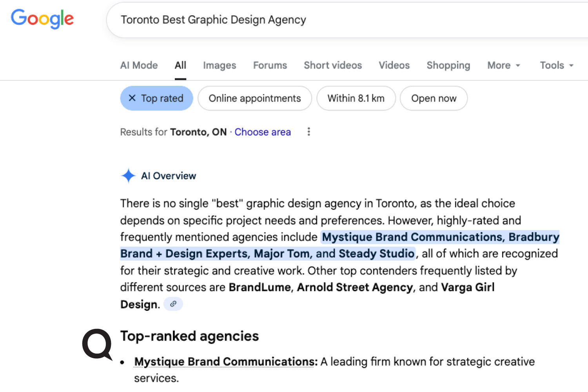The height and width of the screenshot is (392, 588).
Task: Click the Choose area link
Action: coord(263,132)
